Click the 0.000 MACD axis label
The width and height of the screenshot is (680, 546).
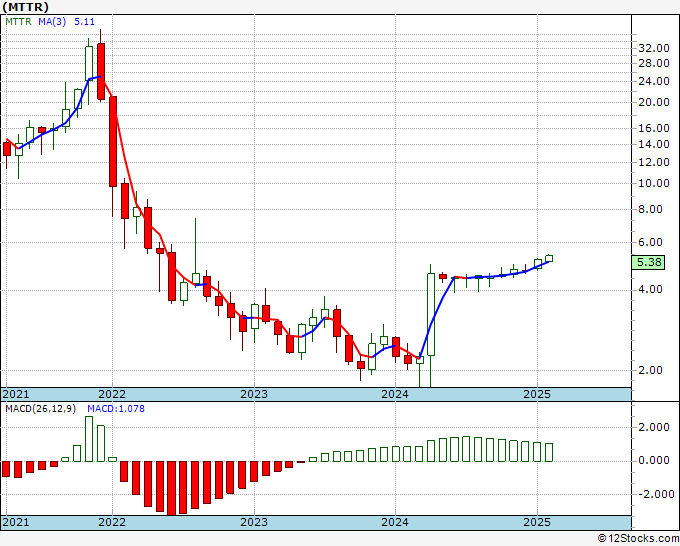pyautogui.click(x=654, y=461)
